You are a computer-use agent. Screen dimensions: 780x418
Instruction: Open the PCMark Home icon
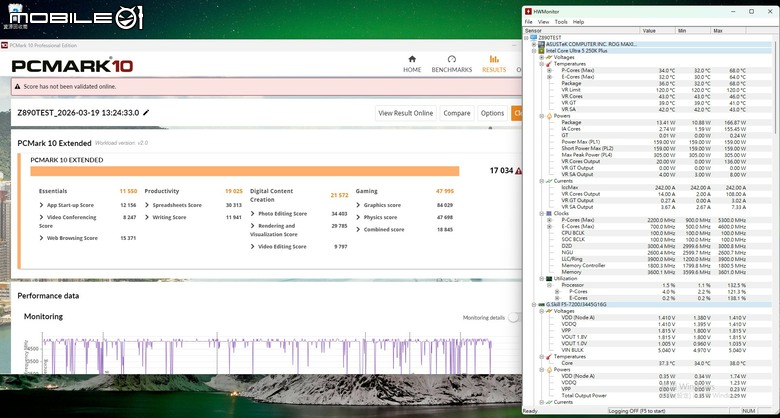coord(412,59)
